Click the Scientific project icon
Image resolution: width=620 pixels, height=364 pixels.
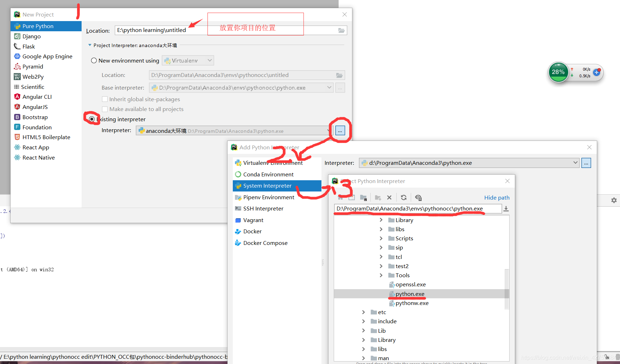[17, 87]
